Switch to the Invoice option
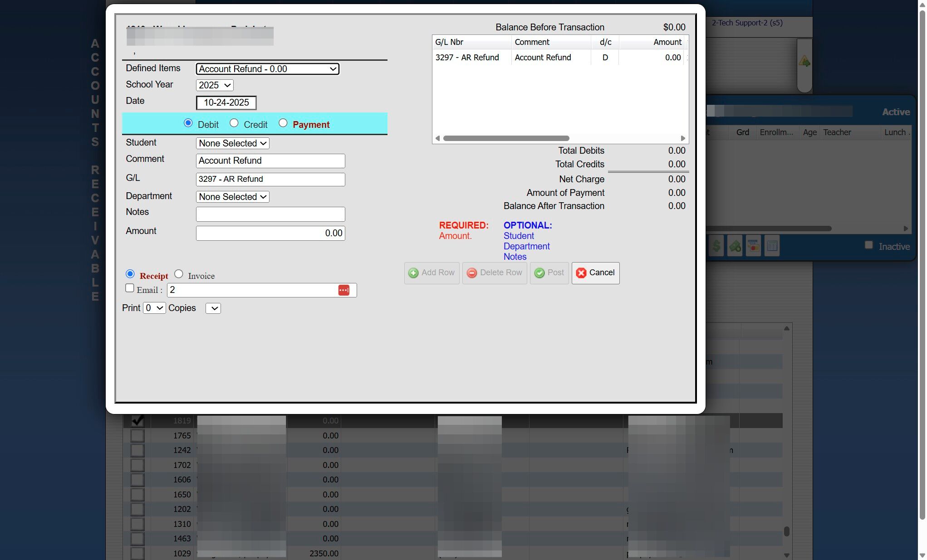Screen dimensions: 927x560 179,274
